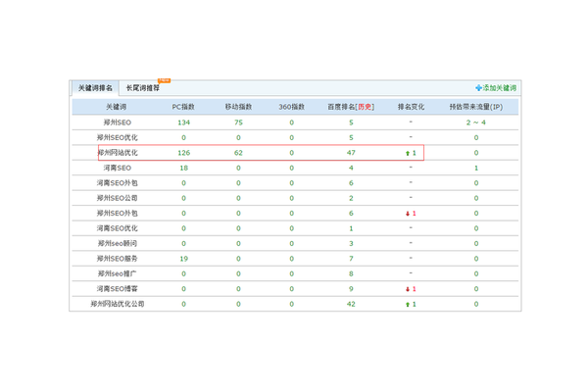Click the 添加关键词 link
Screen dimensions: 588x392
point(499,88)
